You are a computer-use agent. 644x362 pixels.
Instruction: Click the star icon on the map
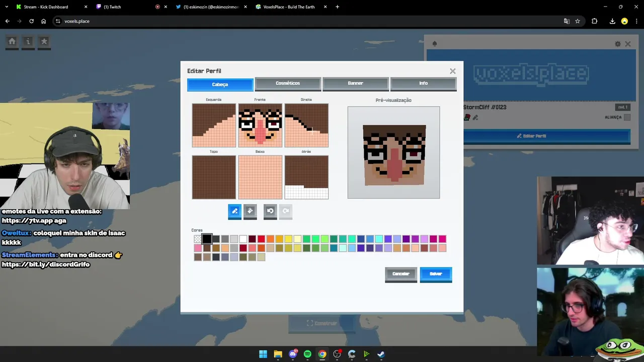click(44, 42)
